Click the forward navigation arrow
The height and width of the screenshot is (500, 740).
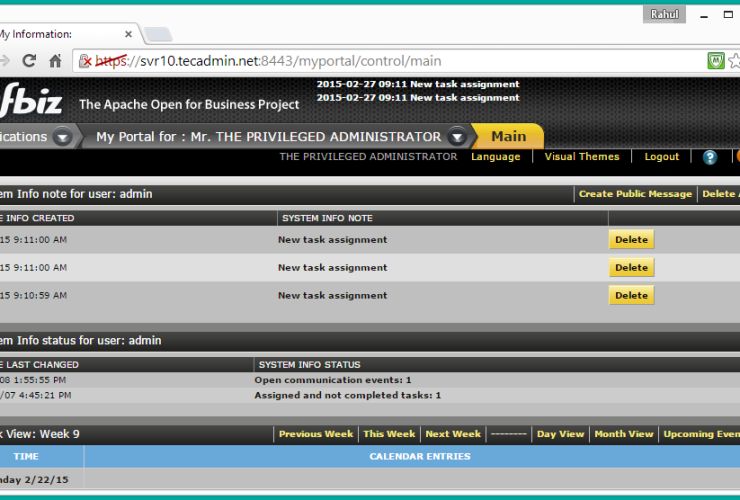point(5,61)
